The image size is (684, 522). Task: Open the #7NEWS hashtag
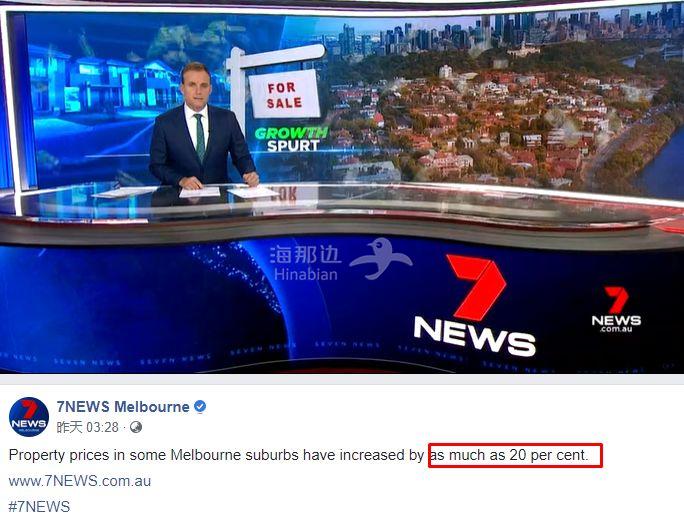pos(39,507)
